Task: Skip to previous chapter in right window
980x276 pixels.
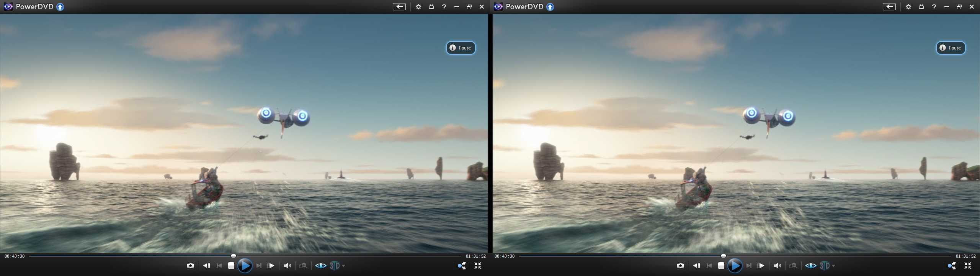Action: click(709, 265)
